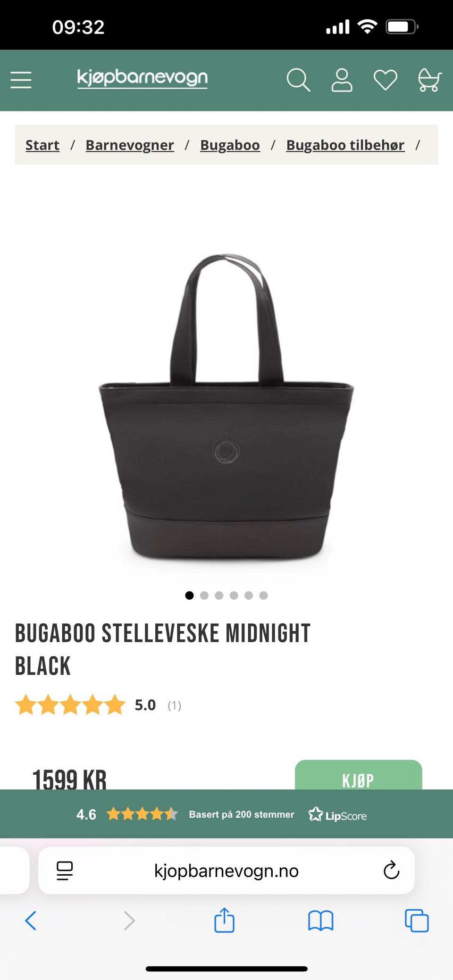Tap Safari share icon
The height and width of the screenshot is (980, 453).
point(224,920)
